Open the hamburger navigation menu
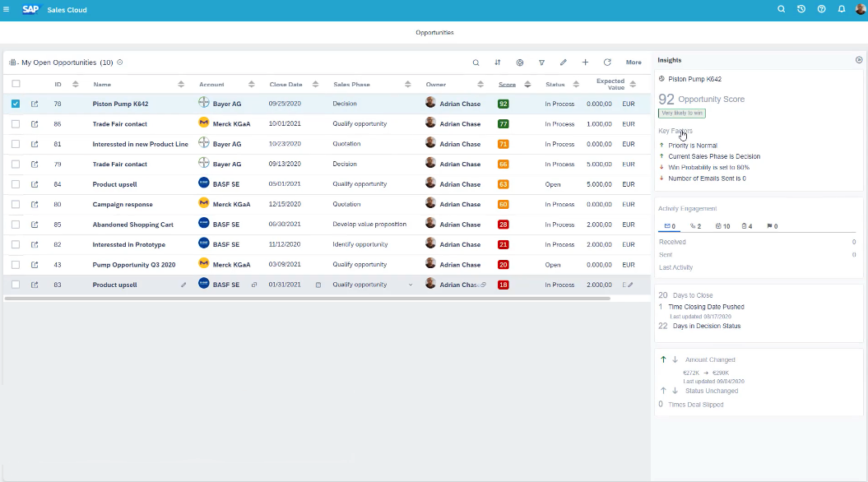 coord(6,9)
